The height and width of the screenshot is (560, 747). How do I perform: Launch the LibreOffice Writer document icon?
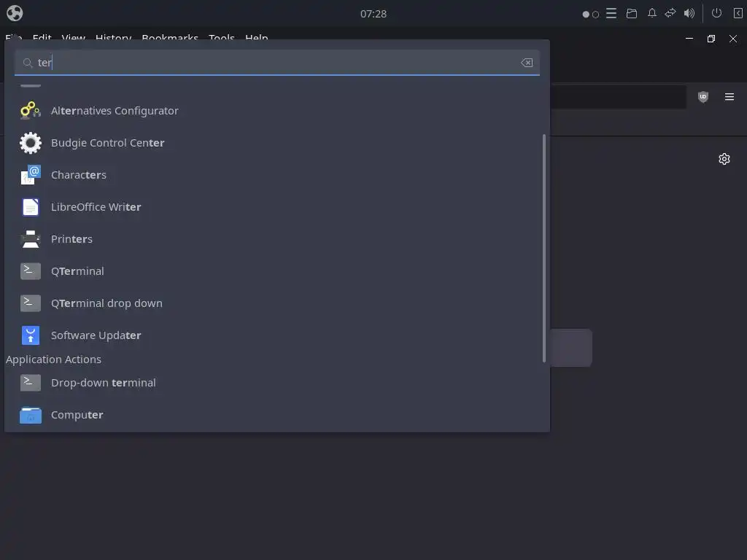pyautogui.click(x=31, y=207)
